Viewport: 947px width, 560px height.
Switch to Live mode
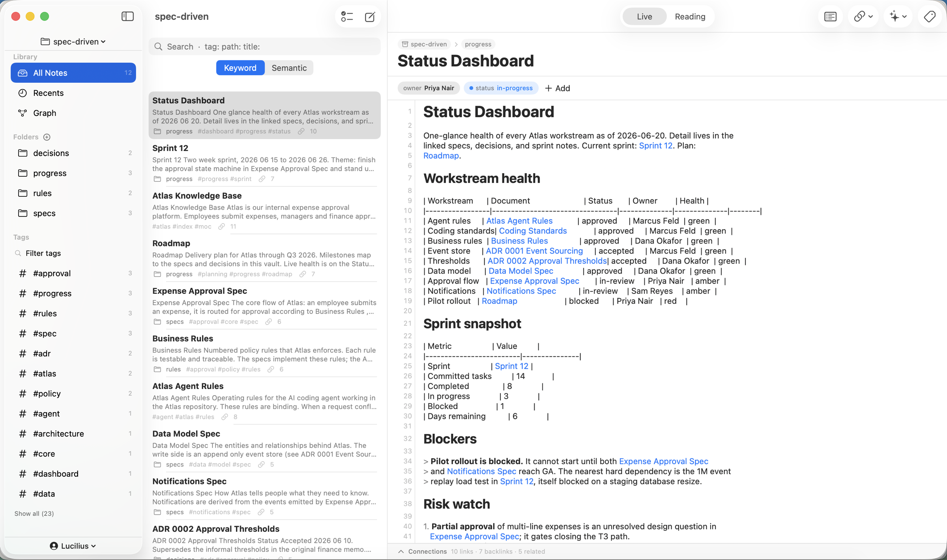(x=644, y=17)
